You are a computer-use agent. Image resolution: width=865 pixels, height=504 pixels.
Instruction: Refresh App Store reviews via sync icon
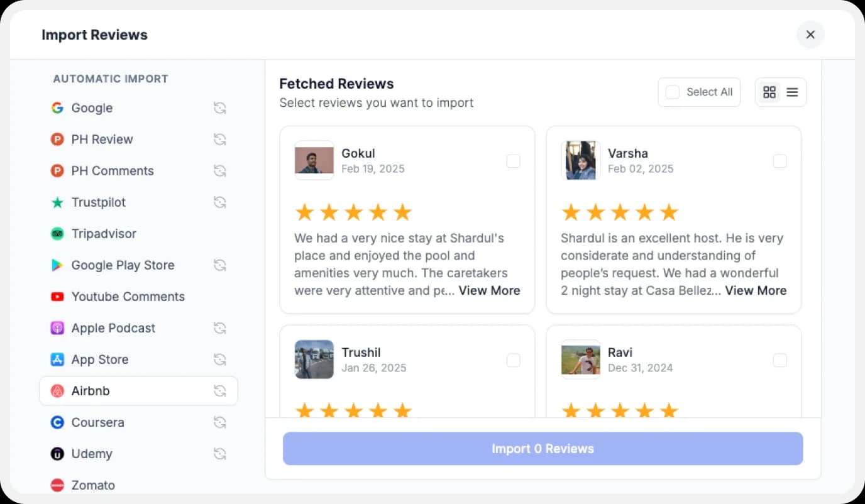click(x=219, y=359)
